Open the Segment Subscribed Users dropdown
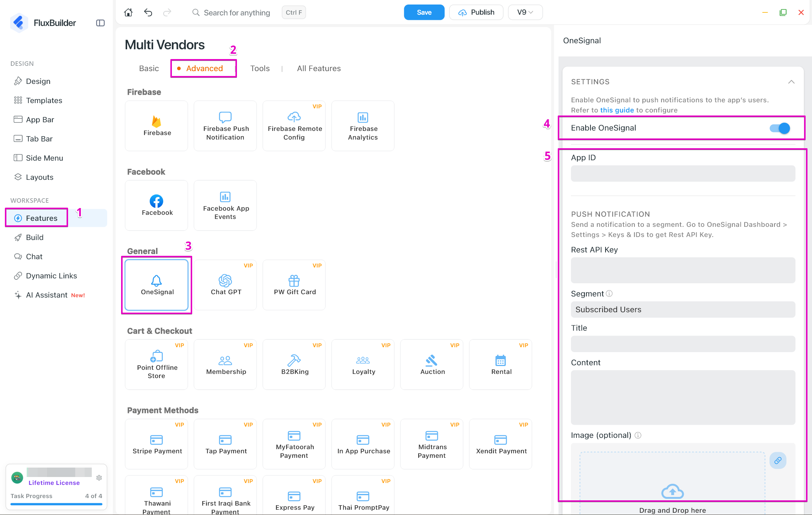The image size is (812, 515). [x=683, y=310]
